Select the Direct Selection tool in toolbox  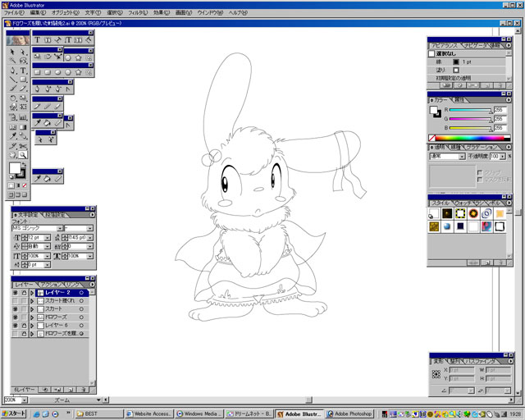tap(23, 52)
